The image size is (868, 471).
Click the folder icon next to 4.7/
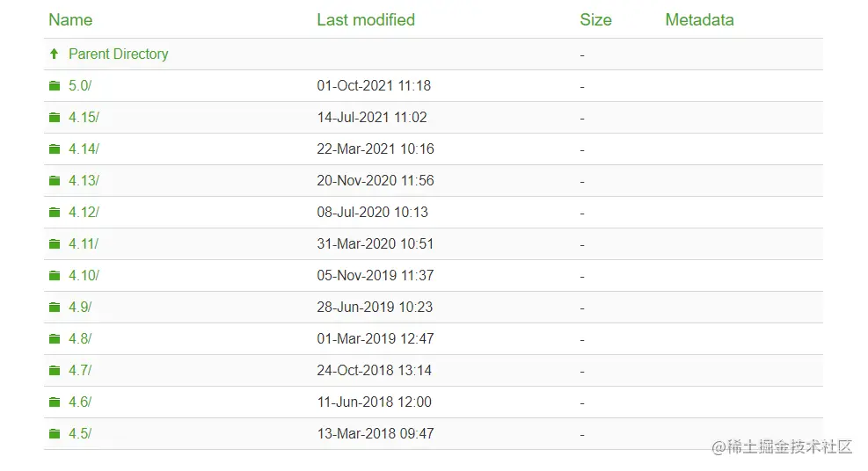coord(55,370)
